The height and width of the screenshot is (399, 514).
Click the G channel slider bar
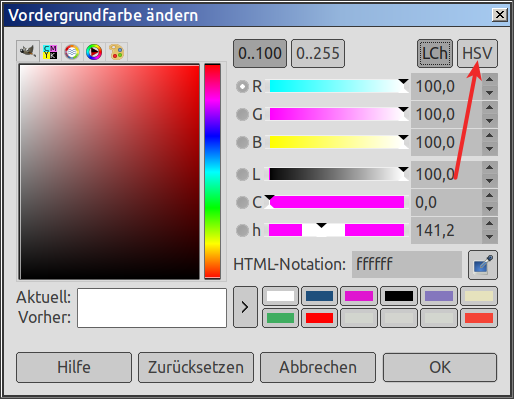(337, 114)
